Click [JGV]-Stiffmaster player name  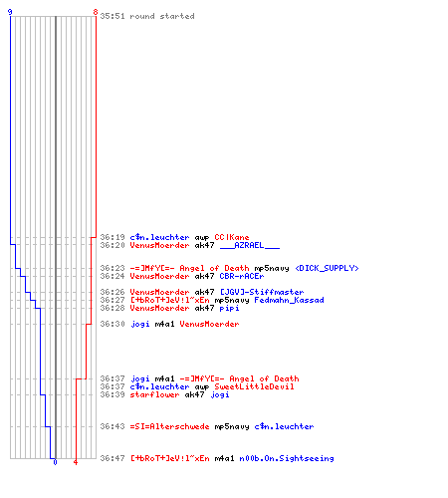click(x=262, y=292)
